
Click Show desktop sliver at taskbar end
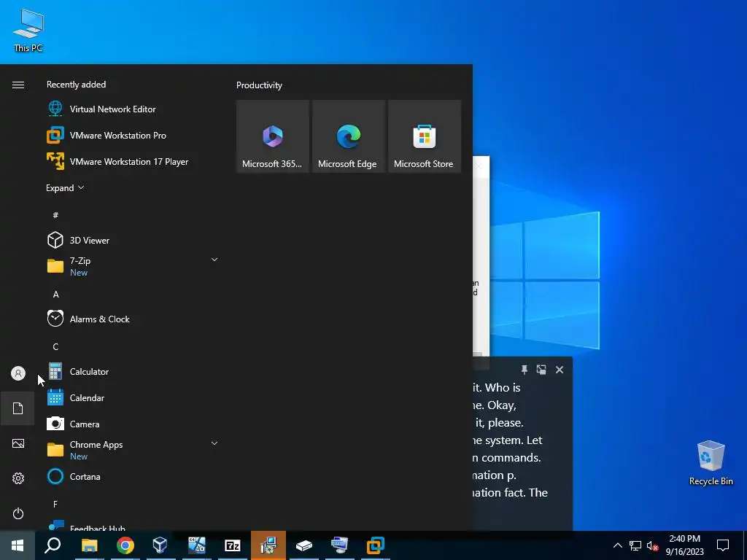coord(745,545)
